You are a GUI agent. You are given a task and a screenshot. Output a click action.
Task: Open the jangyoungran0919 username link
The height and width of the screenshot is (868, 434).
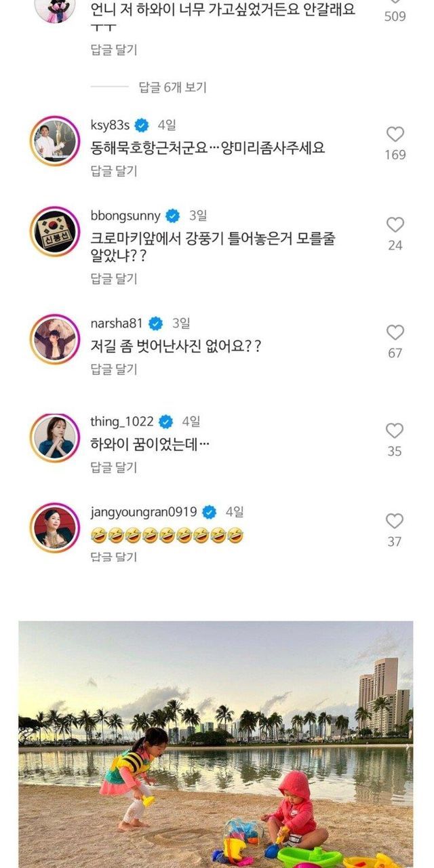(x=143, y=512)
